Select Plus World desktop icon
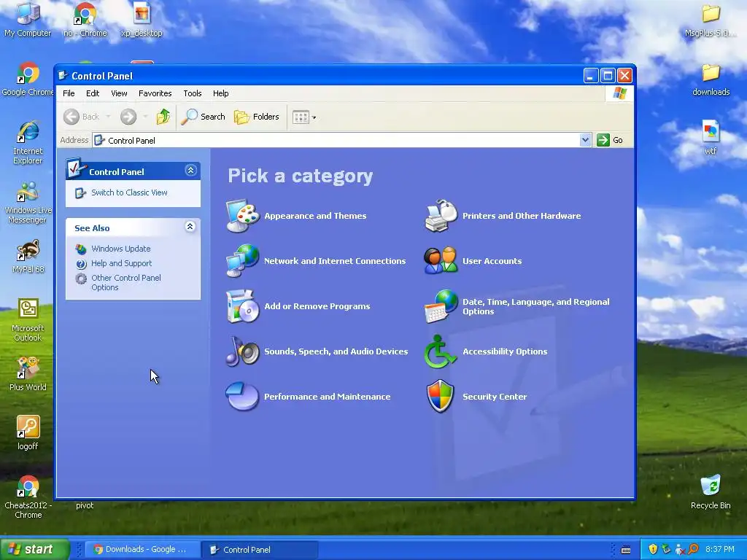This screenshot has height=560, width=747. click(x=28, y=374)
